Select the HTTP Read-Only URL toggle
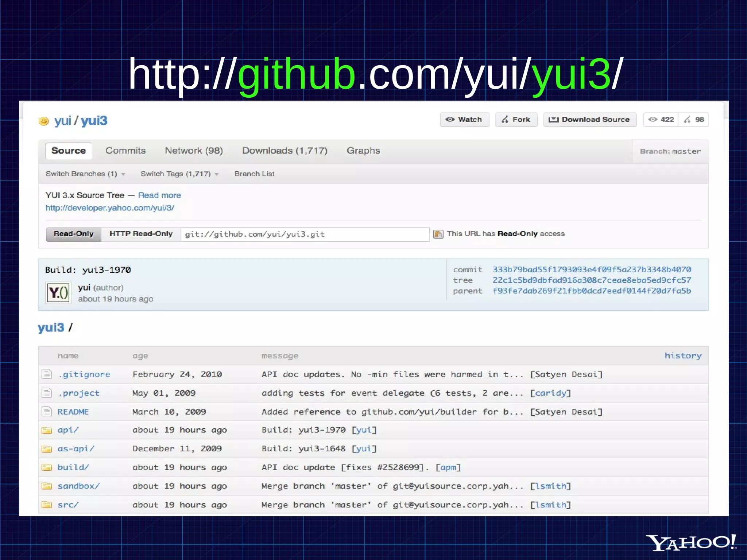Screen dimensions: 747x560 141,234
